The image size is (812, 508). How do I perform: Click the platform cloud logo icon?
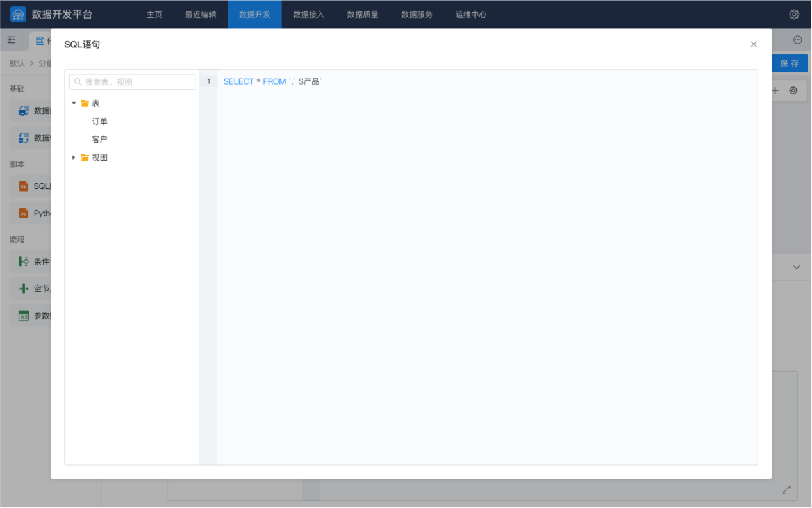click(19, 14)
